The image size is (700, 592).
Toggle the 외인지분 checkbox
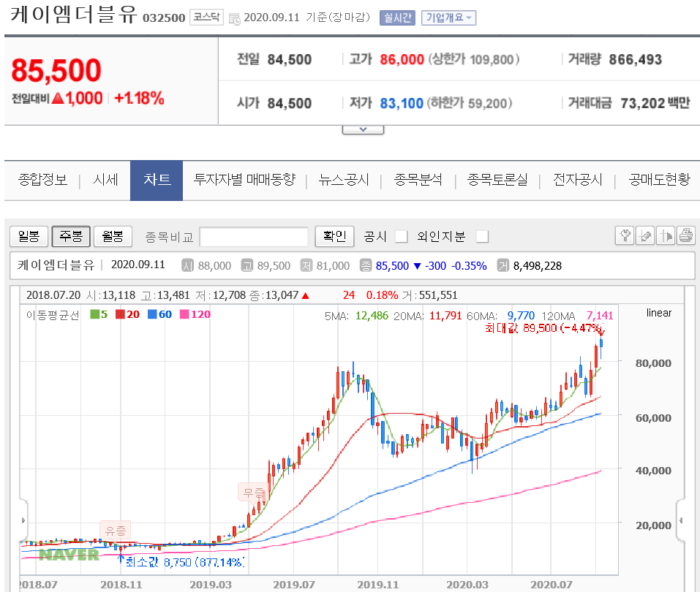[x=482, y=237]
